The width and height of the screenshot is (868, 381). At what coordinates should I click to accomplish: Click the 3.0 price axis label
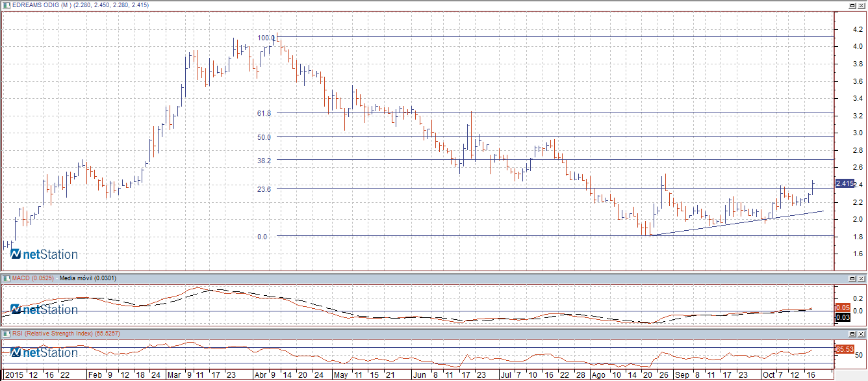858,133
